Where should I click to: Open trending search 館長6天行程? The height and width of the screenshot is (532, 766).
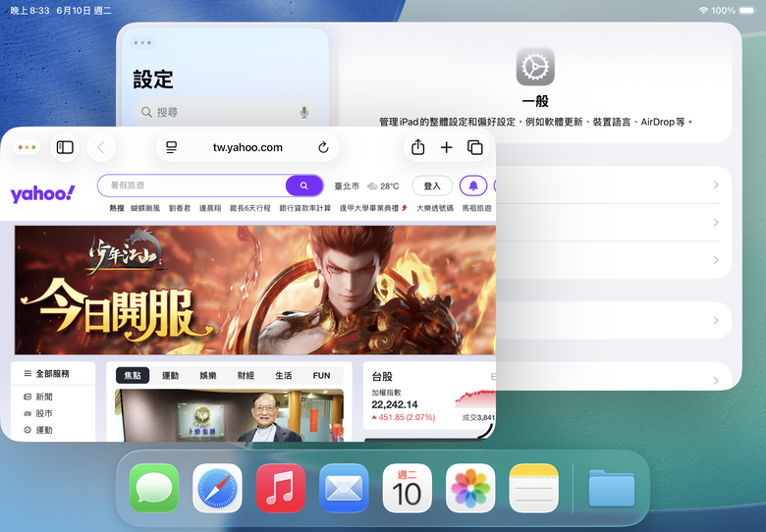point(250,208)
